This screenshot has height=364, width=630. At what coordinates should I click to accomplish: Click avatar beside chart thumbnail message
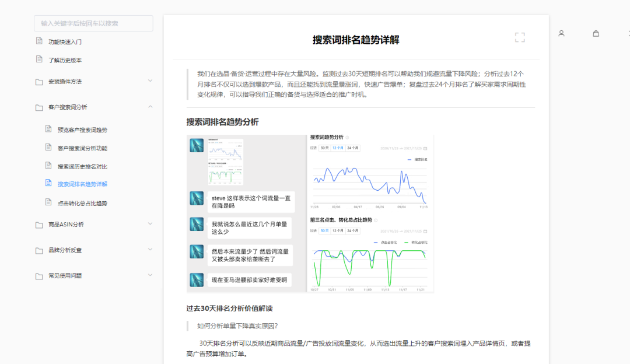pyautogui.click(x=197, y=145)
